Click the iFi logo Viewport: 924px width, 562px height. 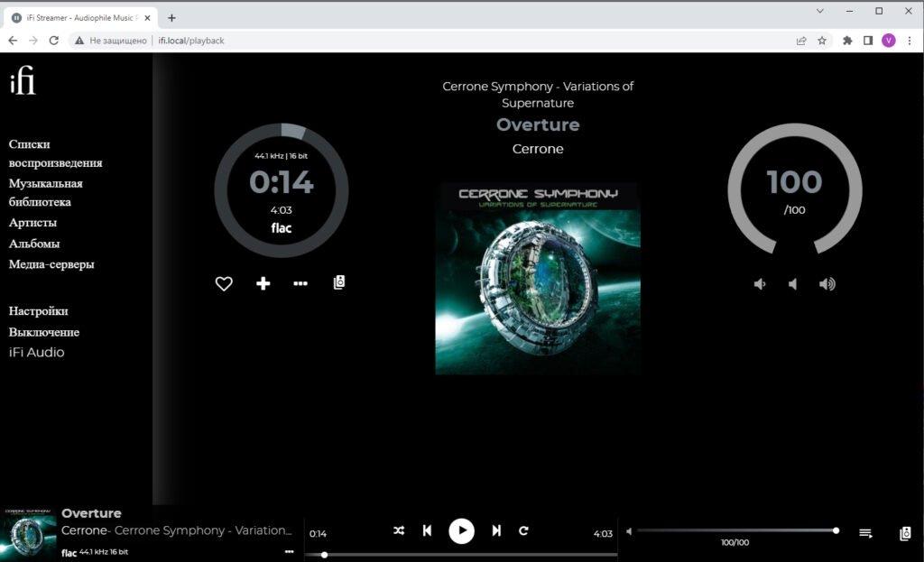pyautogui.click(x=23, y=80)
